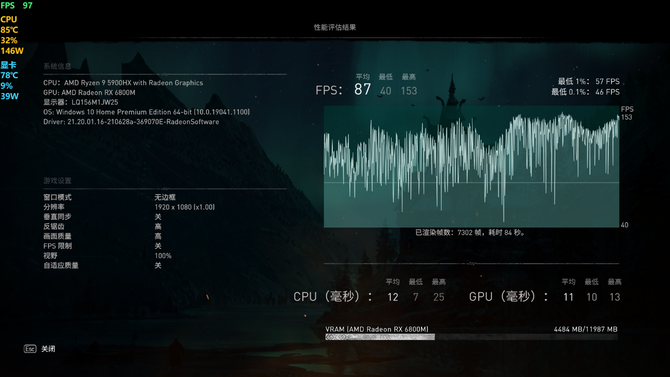Screen dimensions: 670x377
Task: Click the 游戏设置 section header
Action: 57,181
